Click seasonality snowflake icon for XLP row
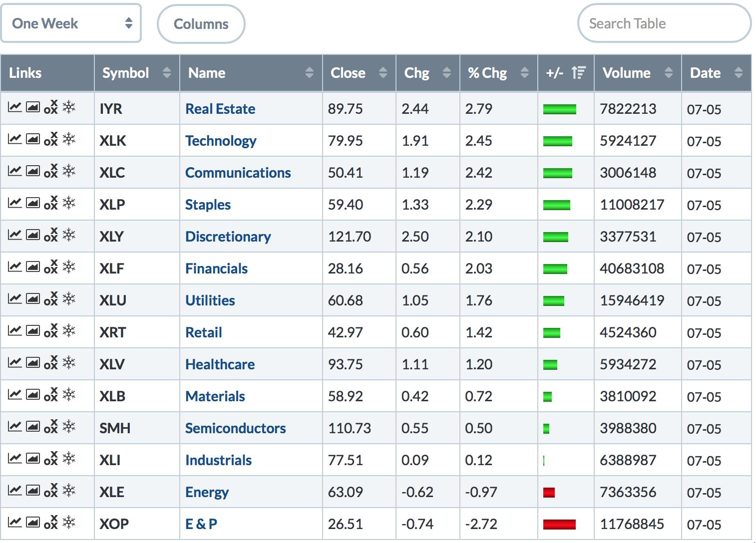This screenshot has width=756, height=543. pyautogui.click(x=69, y=203)
